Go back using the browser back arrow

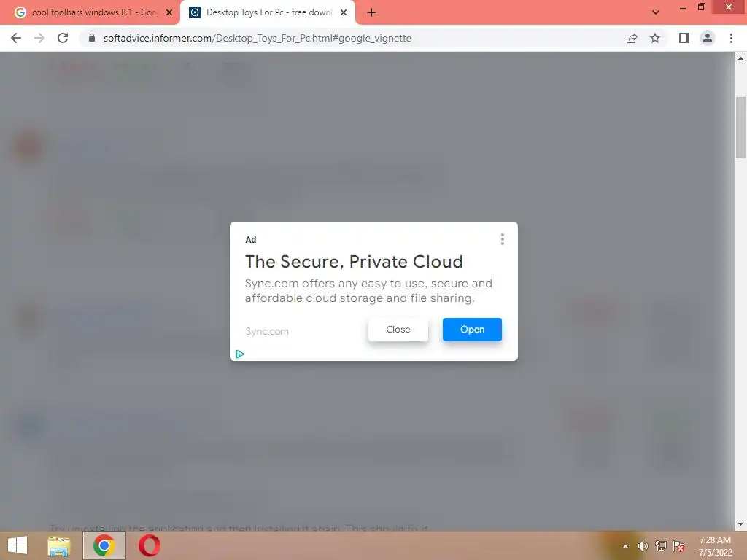coord(16,38)
